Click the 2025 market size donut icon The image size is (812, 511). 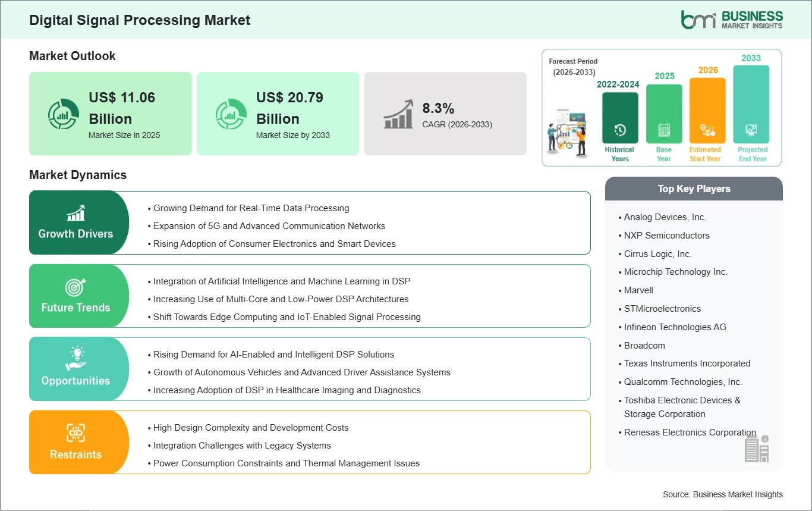click(64, 114)
